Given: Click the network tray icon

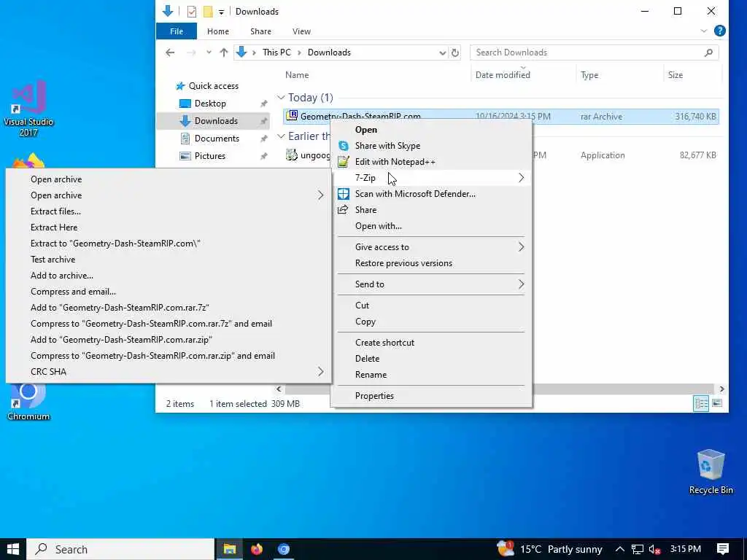Looking at the screenshot, I should click(x=637, y=550).
